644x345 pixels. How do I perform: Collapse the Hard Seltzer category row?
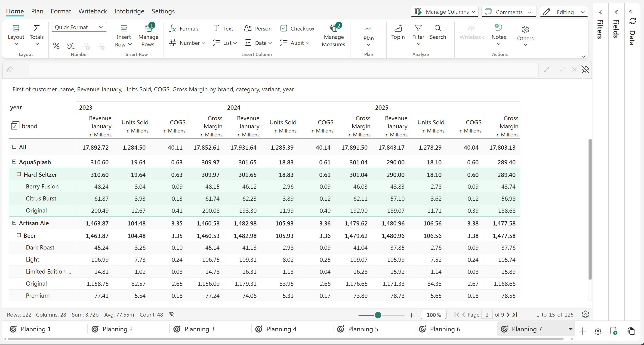click(x=19, y=174)
